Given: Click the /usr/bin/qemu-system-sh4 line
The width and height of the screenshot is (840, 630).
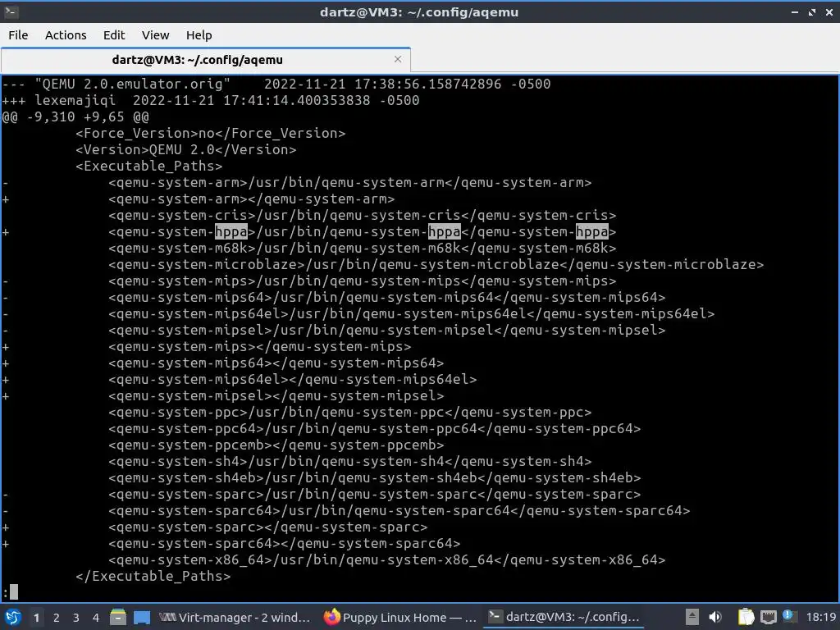Looking at the screenshot, I should pos(349,461).
